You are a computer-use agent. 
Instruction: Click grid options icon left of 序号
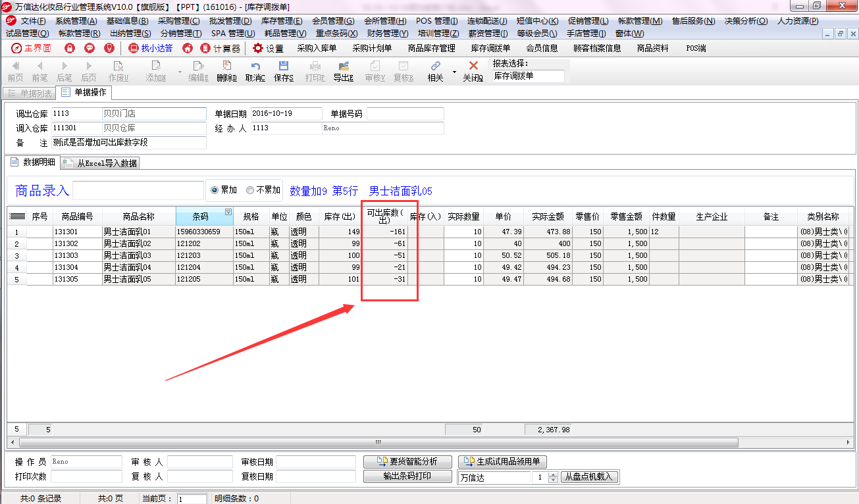18,216
